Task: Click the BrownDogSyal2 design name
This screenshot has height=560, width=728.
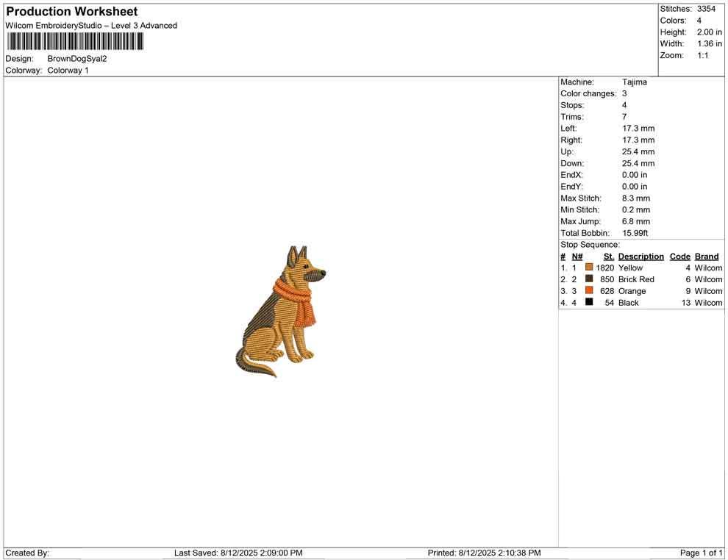Action: tap(76, 58)
